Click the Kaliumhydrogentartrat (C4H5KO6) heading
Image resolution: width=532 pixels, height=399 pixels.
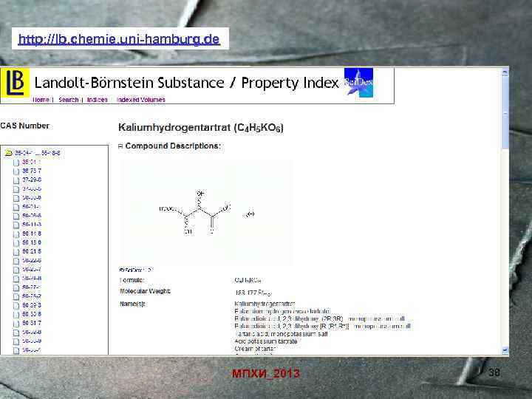coord(201,128)
